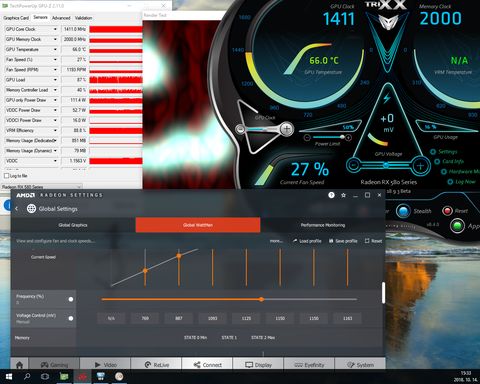This screenshot has height=384, width=480.
Task: Open the Global Graphics tab
Action: [x=73, y=225]
